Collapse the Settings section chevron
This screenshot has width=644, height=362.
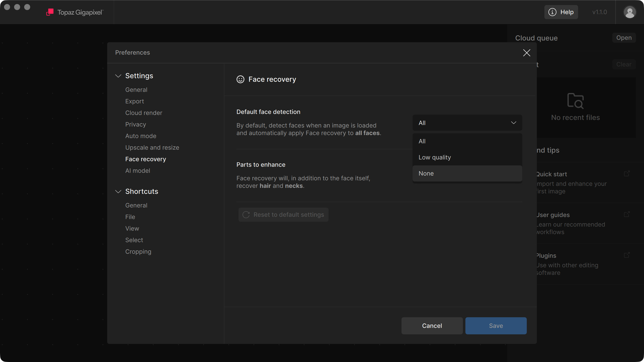(118, 76)
